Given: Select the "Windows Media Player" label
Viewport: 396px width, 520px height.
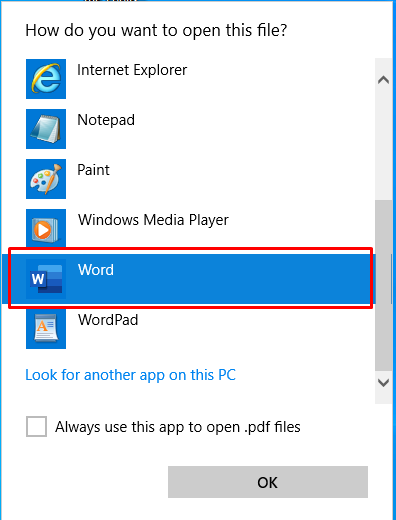Looking at the screenshot, I should click(153, 220).
